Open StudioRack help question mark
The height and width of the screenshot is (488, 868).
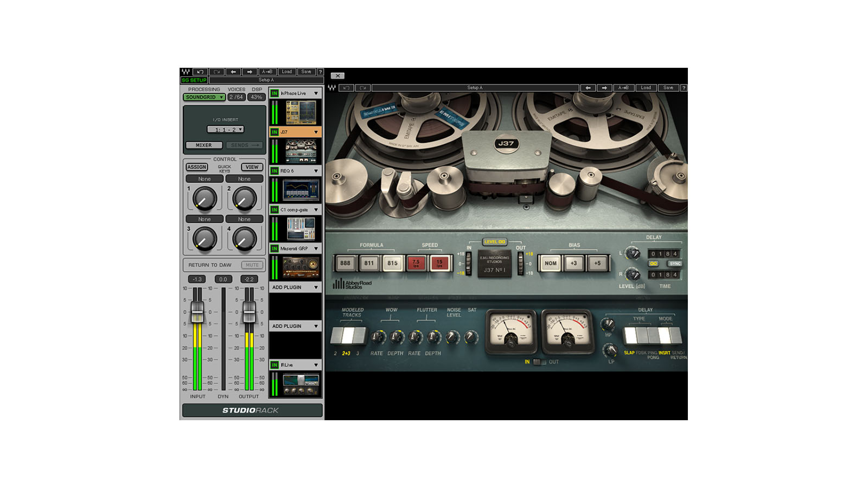(320, 72)
